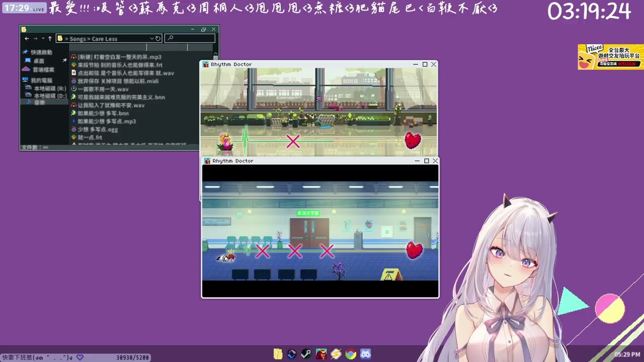Open the swirl app icon on taskbar
This screenshot has width=644, height=362.
[x=292, y=354]
